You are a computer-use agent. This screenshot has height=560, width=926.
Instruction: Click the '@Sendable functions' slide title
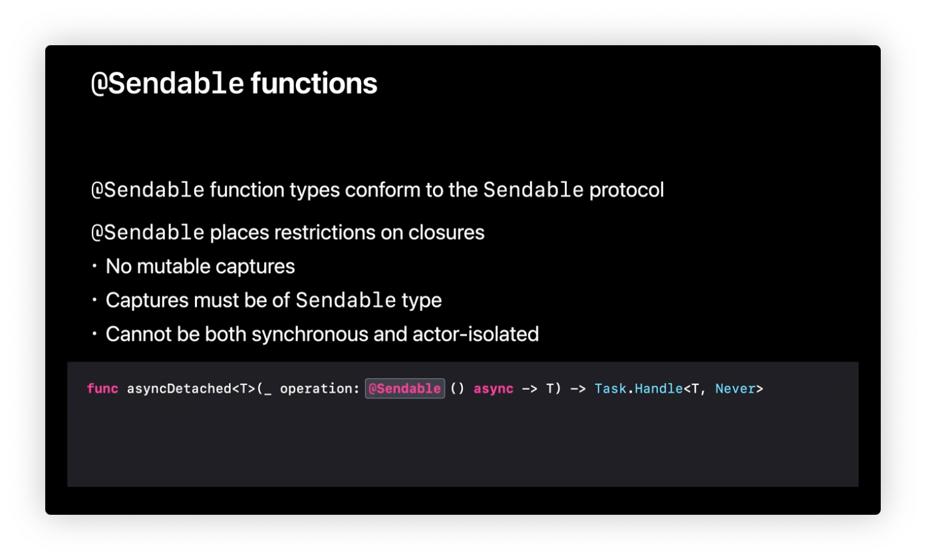click(234, 84)
